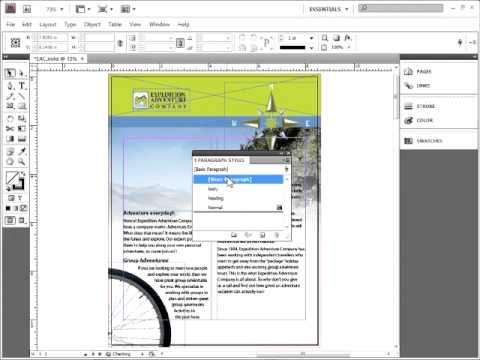Select the Rectangle Frame tool
The image size is (480, 360).
[10, 106]
